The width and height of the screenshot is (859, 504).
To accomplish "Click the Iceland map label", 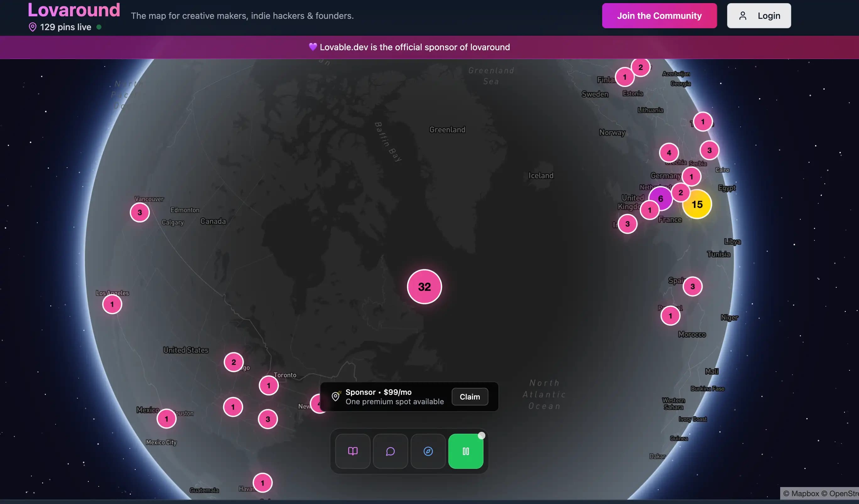I will (541, 175).
